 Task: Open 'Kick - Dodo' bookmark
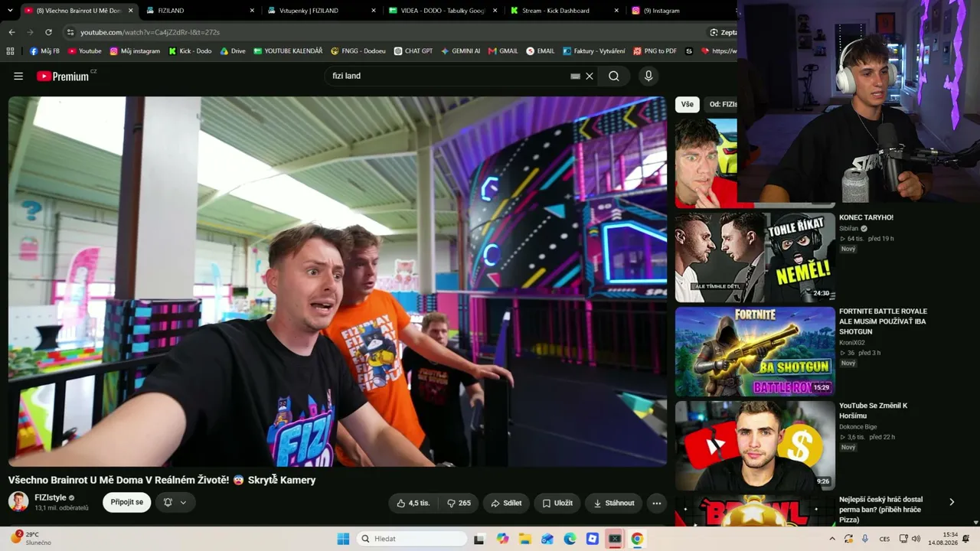point(190,51)
